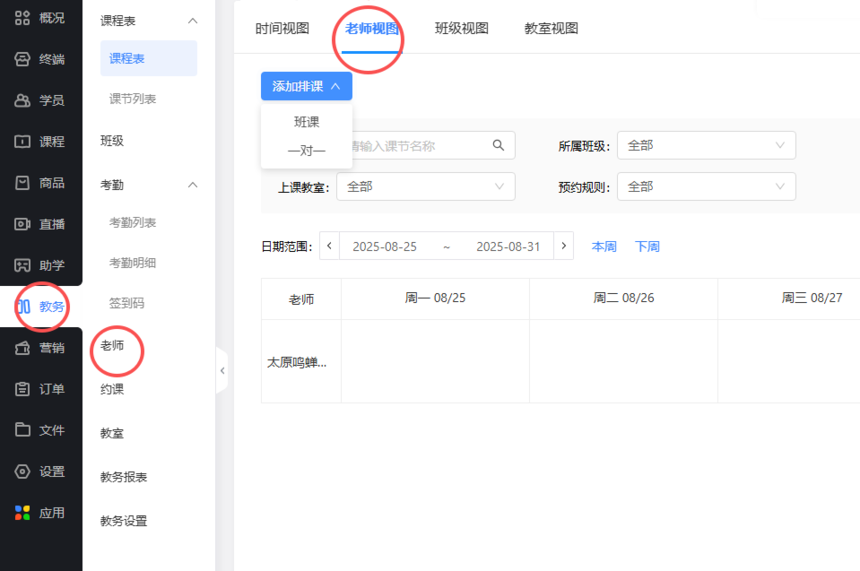860x571 pixels.
Task: Click the 下周 link
Action: [x=647, y=246]
